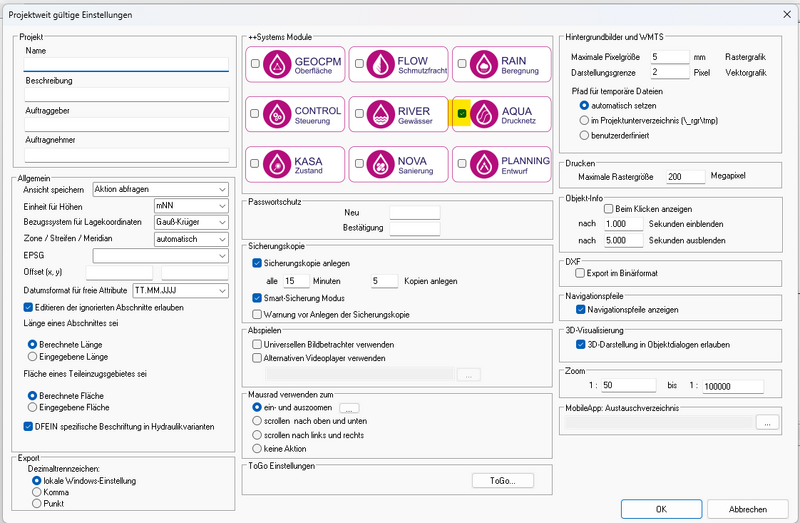Enable the KASA module checkbox
Viewport: 800px width, 523px height.
pyautogui.click(x=255, y=164)
